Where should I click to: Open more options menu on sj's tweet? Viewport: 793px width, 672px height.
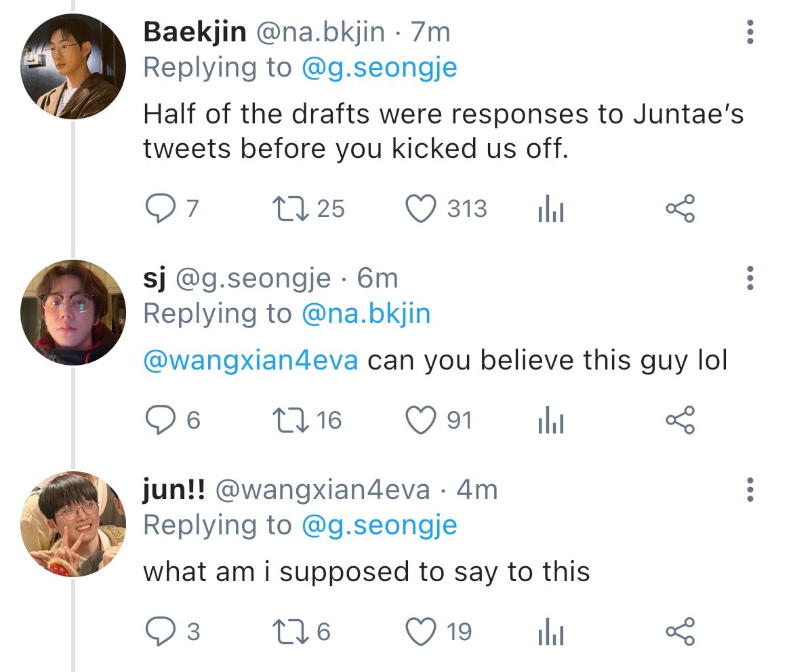[750, 278]
